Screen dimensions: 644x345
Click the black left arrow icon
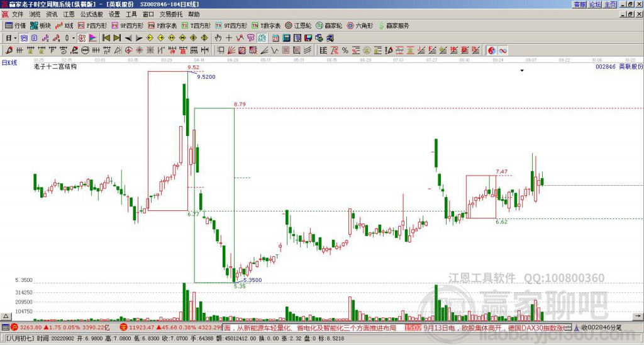[x=128, y=38]
